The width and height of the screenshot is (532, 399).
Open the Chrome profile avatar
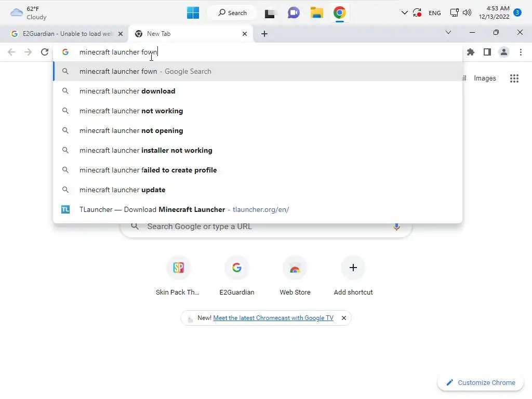(x=504, y=52)
